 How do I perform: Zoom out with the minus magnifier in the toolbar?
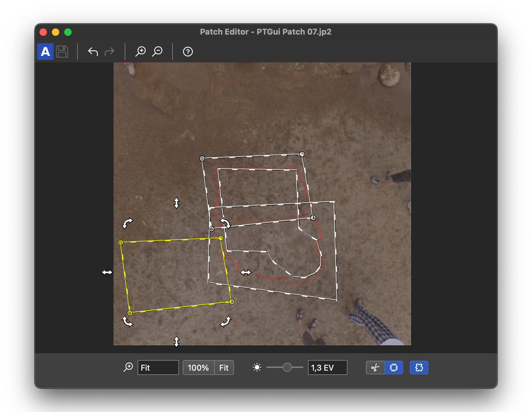click(x=157, y=52)
